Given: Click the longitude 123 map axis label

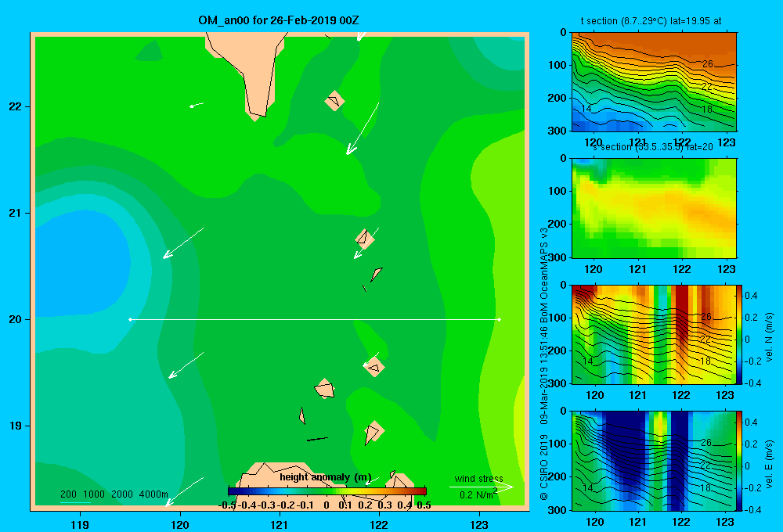Looking at the screenshot, I should pyautogui.click(x=479, y=524).
